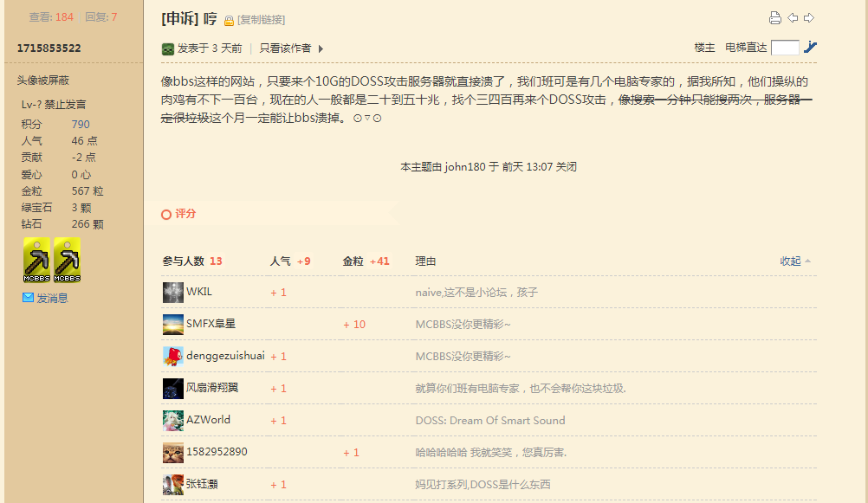Open author profile 1715853522
868x503 pixels.
[49, 48]
